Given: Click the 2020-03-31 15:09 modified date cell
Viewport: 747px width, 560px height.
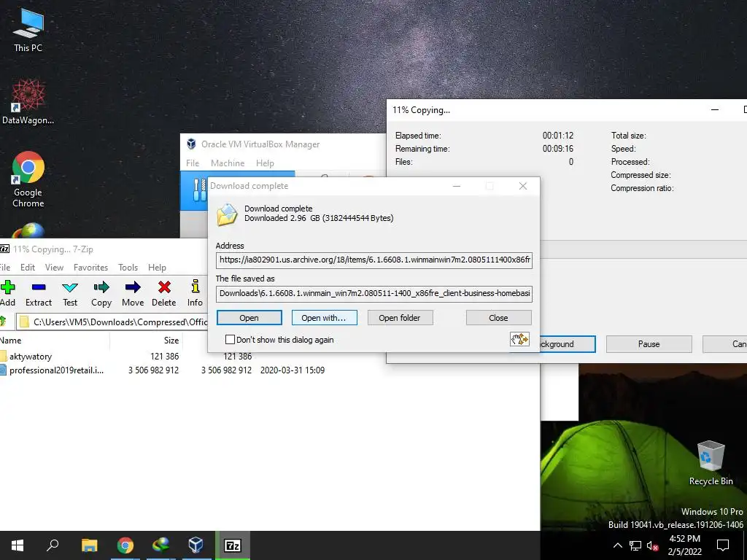Looking at the screenshot, I should pos(293,370).
